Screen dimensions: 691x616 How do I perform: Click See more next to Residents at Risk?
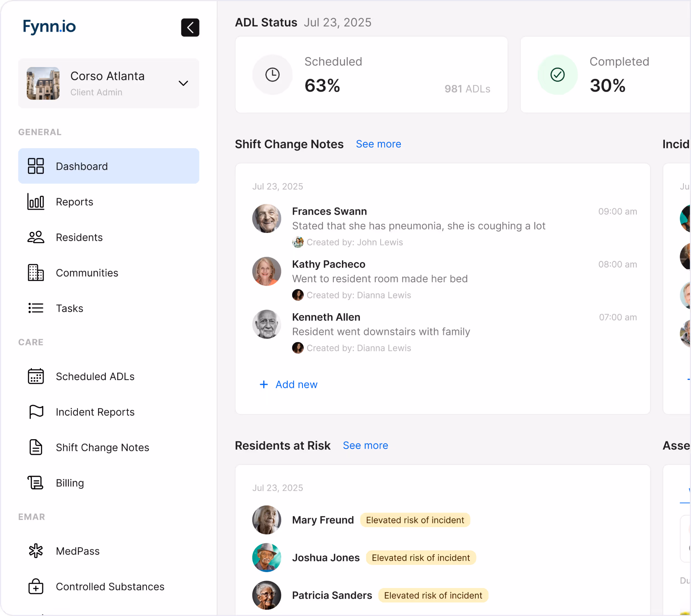pos(365,446)
